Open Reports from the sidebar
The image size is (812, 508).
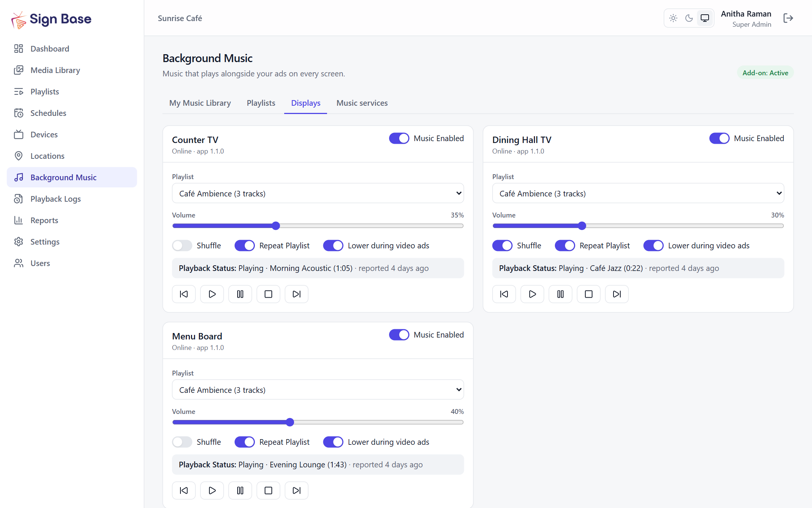(72, 220)
